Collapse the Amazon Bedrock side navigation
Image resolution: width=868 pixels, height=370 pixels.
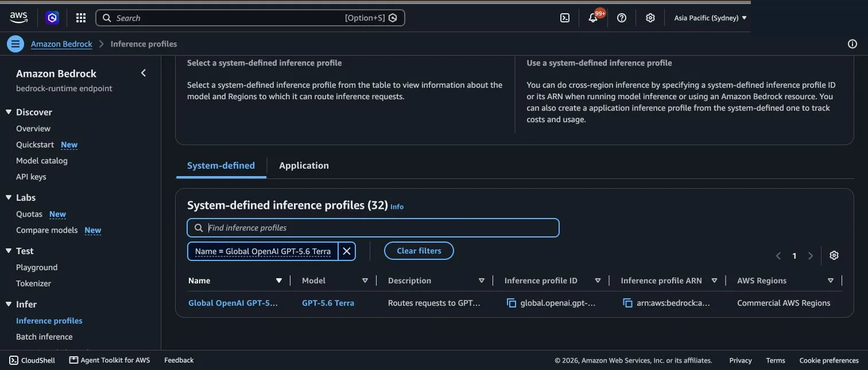tap(144, 73)
